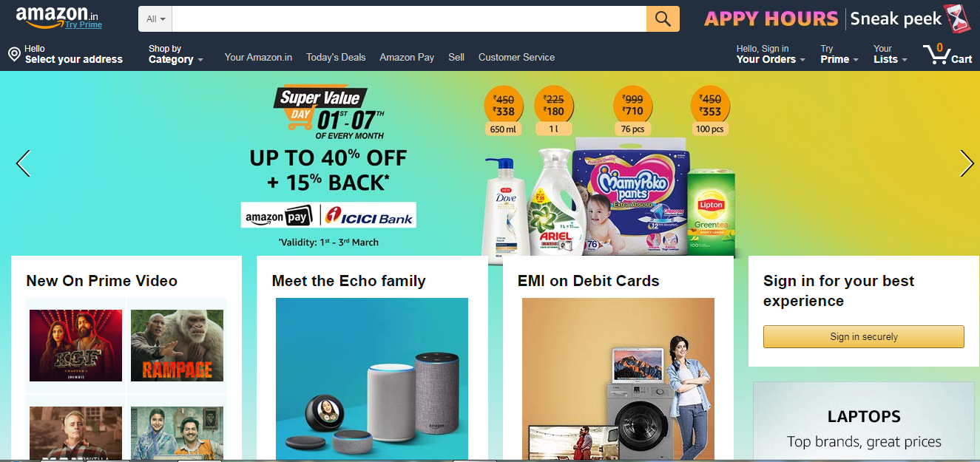Screen dimensions: 980x462
Task: Open Customer Service in the navigation bar
Action: [x=516, y=57]
